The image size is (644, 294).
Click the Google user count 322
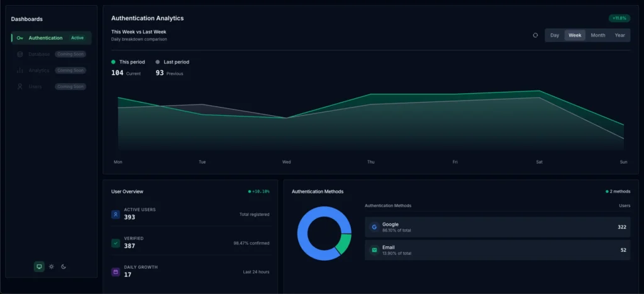tap(622, 227)
